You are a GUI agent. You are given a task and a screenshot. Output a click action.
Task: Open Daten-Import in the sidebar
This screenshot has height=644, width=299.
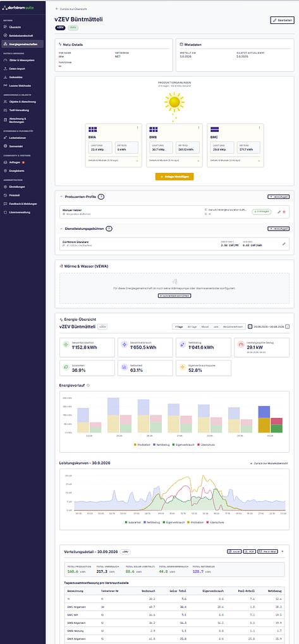point(22,69)
